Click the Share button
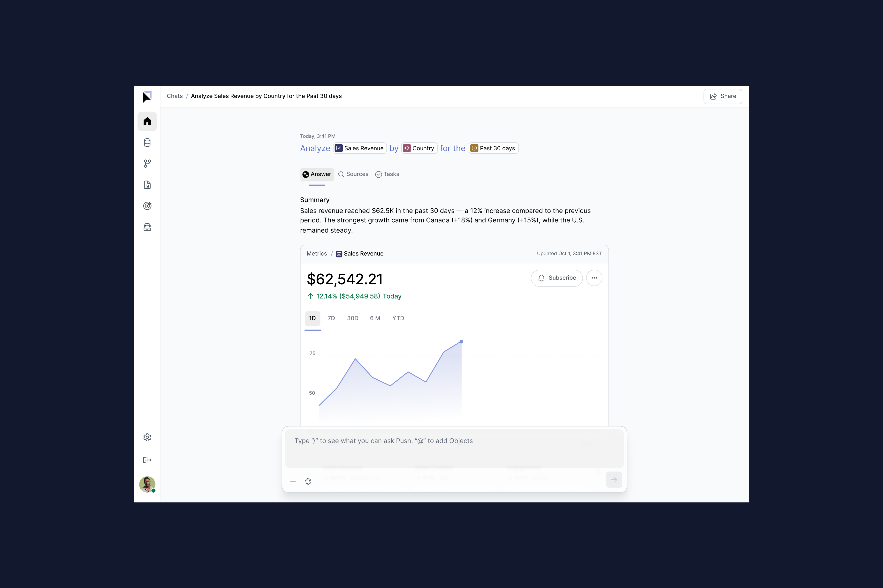 723,96
